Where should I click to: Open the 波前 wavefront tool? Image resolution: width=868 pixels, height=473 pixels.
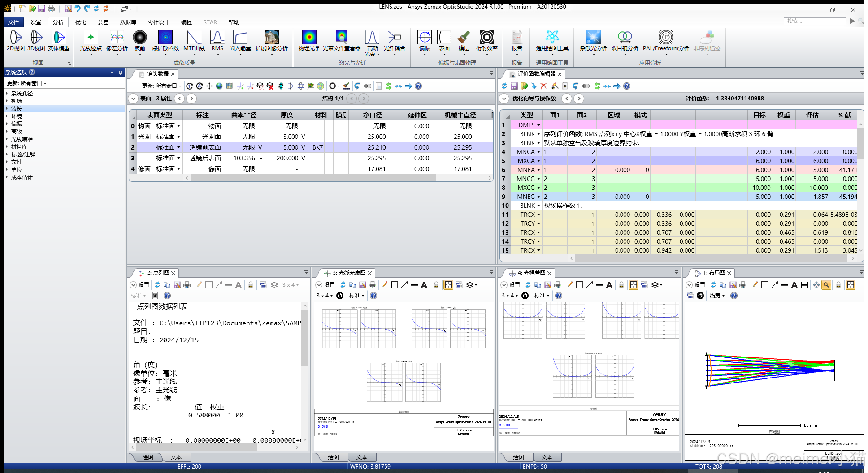[x=140, y=43]
